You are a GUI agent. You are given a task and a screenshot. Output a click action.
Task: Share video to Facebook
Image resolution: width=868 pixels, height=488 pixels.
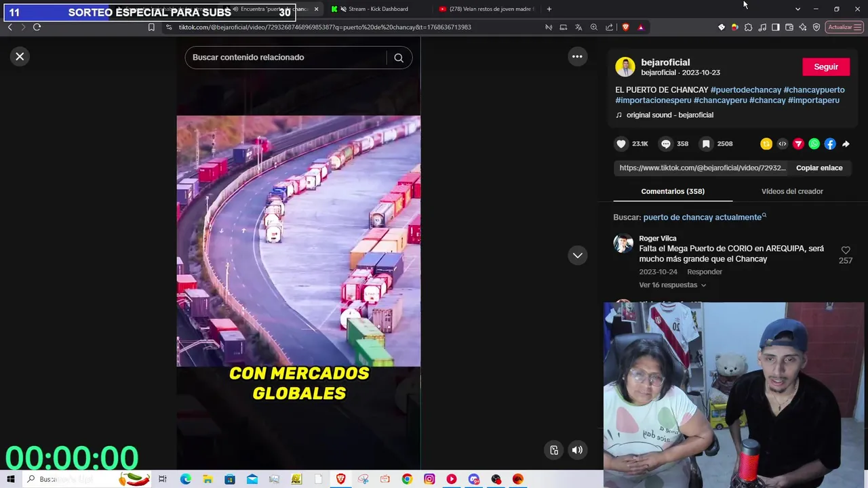[830, 144]
